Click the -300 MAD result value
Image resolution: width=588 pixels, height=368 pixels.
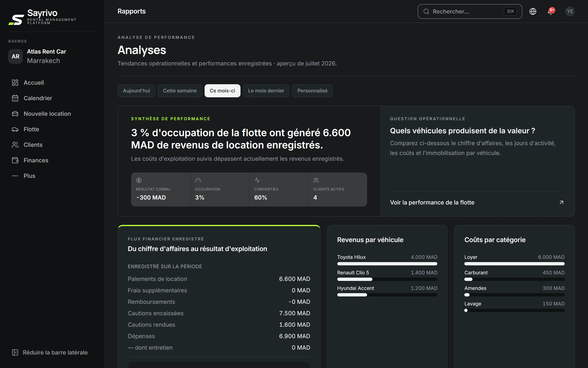tap(151, 197)
